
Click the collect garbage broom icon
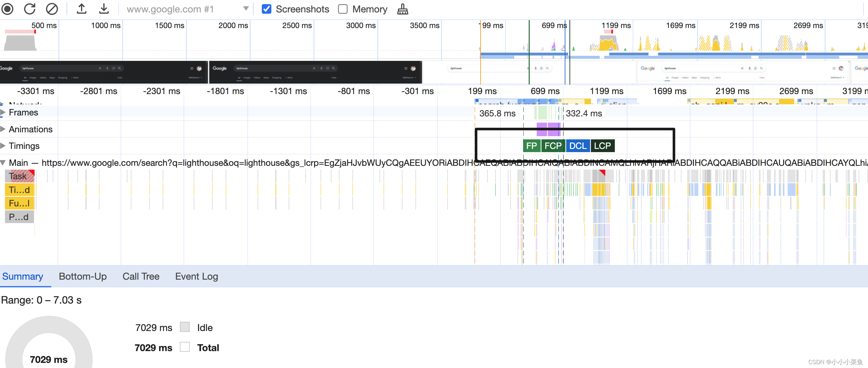[402, 9]
